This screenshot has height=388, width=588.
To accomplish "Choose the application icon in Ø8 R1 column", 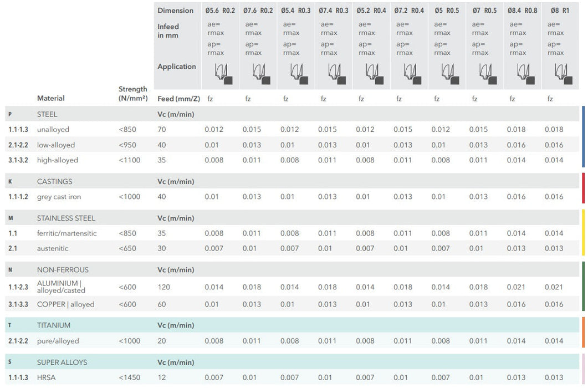I will pyautogui.click(x=564, y=74).
